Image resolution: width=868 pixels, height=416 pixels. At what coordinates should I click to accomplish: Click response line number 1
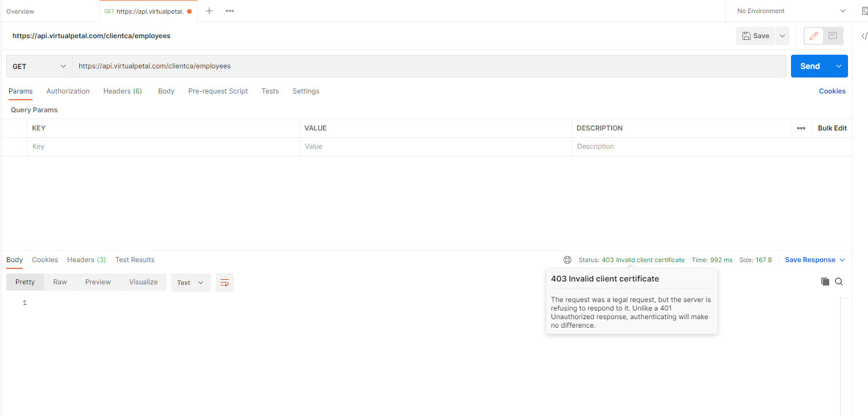point(25,303)
